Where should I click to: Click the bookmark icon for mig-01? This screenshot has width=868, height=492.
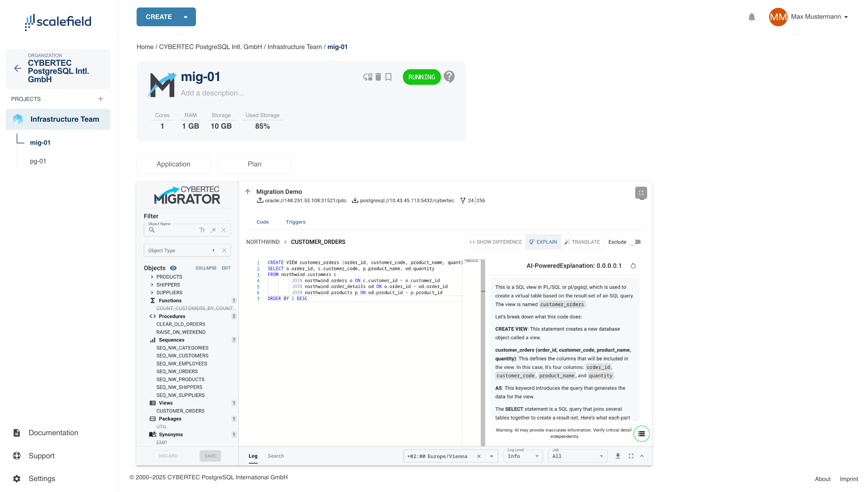tap(388, 77)
